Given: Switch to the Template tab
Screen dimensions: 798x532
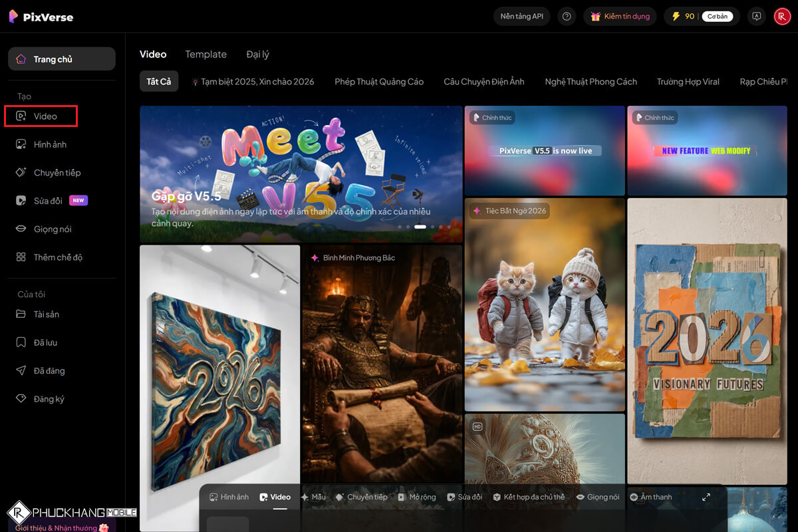Looking at the screenshot, I should pos(205,55).
